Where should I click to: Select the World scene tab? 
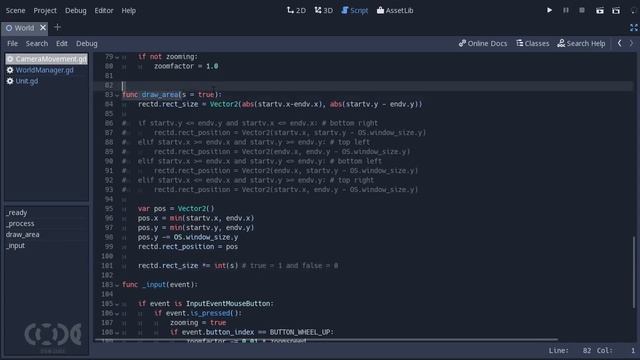pos(24,28)
